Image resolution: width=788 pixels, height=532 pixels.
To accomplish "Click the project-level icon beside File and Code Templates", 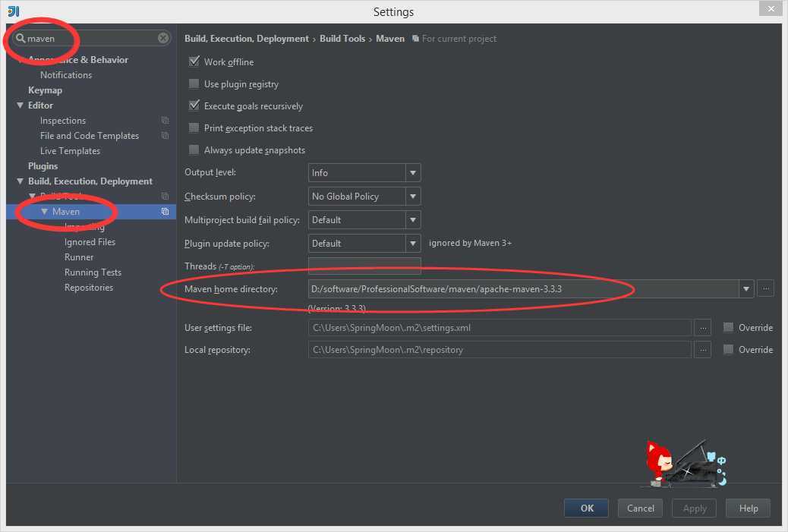I will [165, 136].
